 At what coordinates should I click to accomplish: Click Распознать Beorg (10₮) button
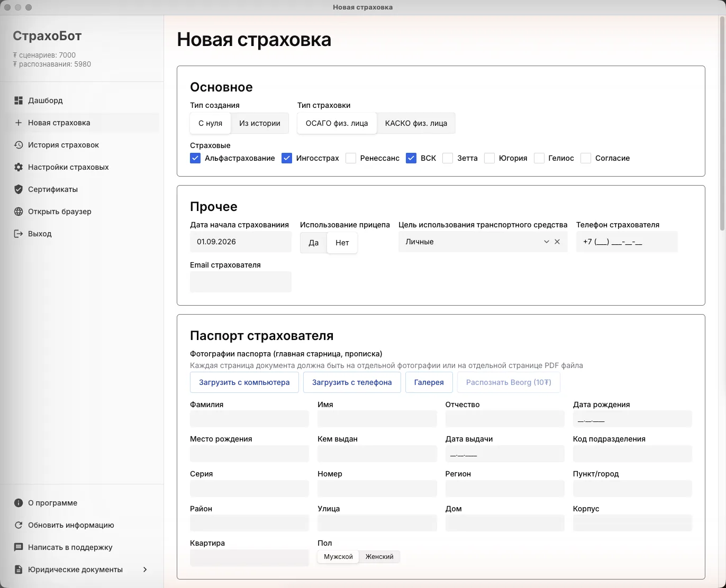coord(509,382)
